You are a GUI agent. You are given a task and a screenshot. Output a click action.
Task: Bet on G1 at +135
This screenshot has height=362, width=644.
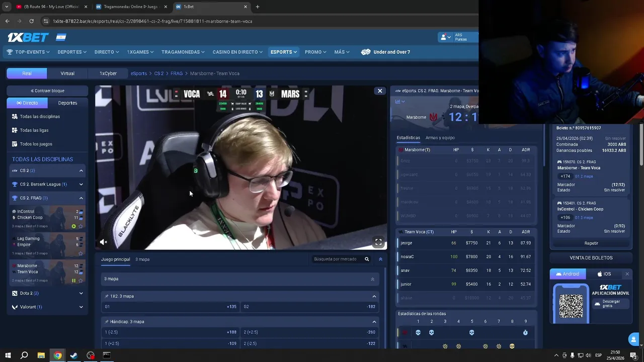[171, 307]
